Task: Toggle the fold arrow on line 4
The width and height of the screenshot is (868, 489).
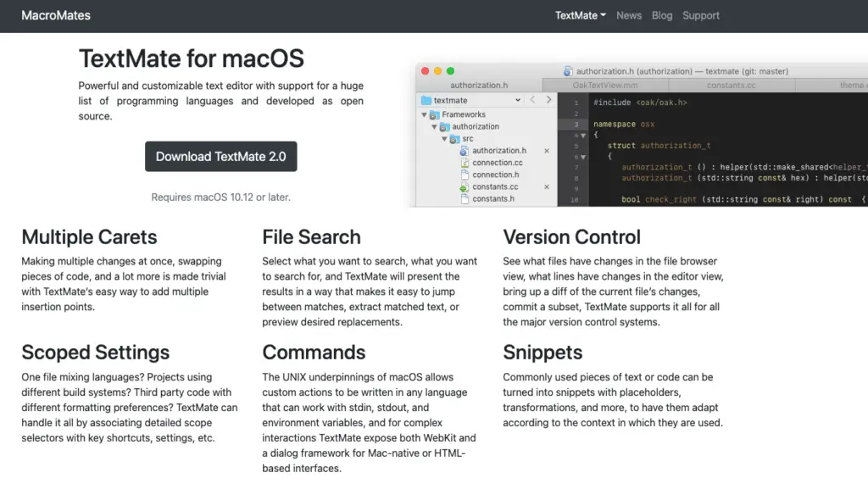Action: tap(583, 136)
